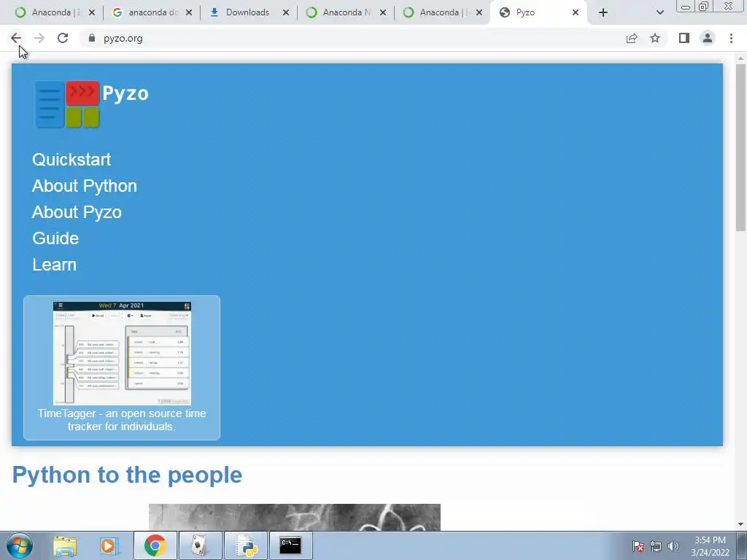The height and width of the screenshot is (560, 747).
Task: Open the Windows Start menu orb
Action: 20,545
